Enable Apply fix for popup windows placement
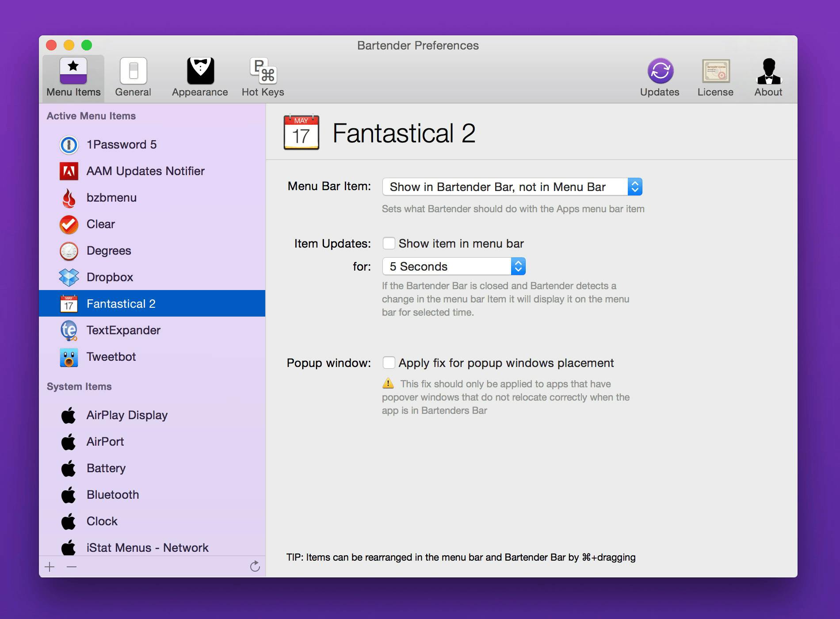Viewport: 840px width, 619px height. click(389, 363)
